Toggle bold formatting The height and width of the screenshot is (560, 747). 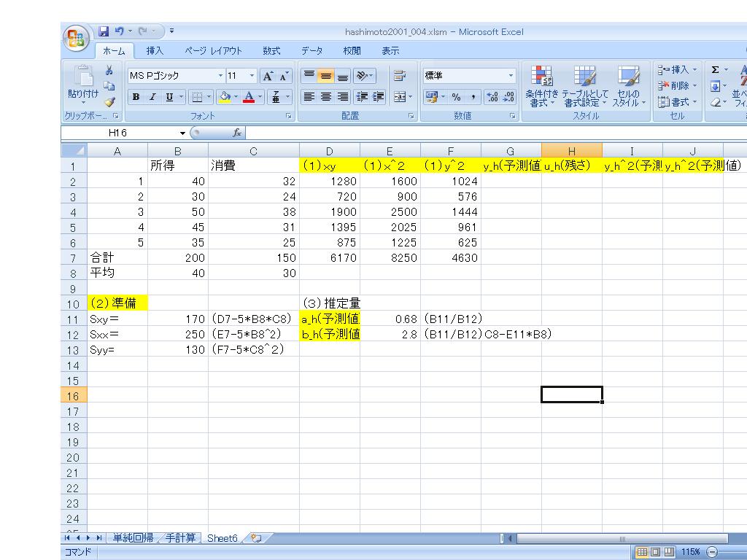136,97
